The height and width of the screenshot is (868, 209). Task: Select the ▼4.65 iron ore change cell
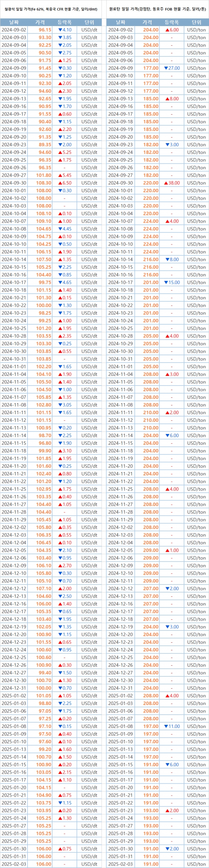coord(65,282)
